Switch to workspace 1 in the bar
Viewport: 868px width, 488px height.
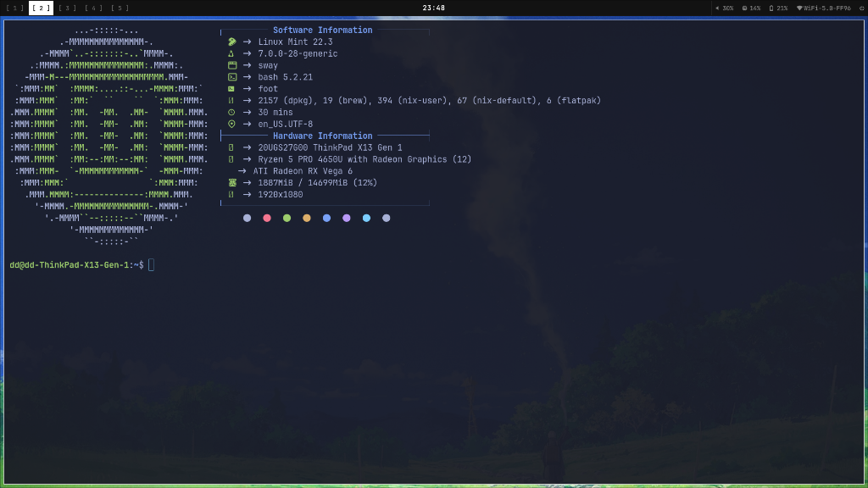tap(15, 8)
